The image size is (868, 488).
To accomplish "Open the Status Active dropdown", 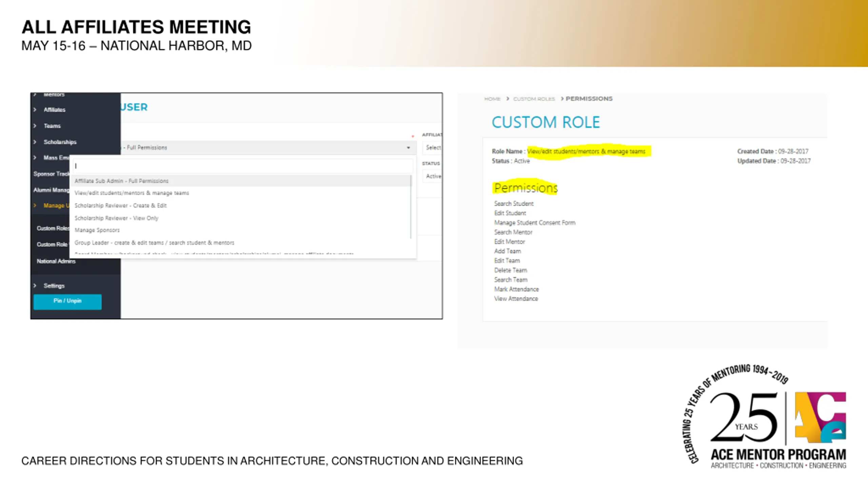I will click(x=433, y=176).
